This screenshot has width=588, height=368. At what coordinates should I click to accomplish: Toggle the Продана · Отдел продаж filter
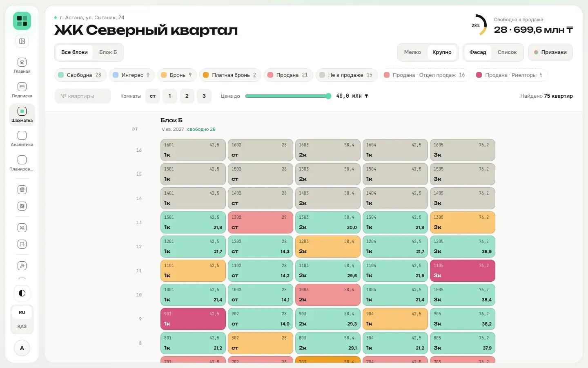pos(425,75)
